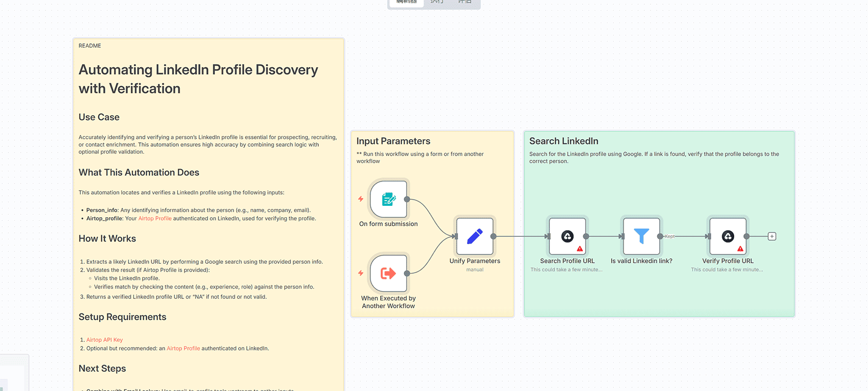Switch to the 执行 executions tab
The height and width of the screenshot is (391, 868).
coord(437,2)
